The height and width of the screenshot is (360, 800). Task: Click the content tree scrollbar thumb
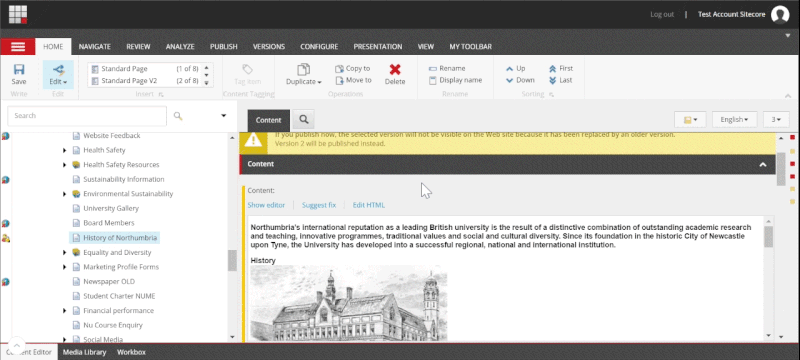[233, 261]
